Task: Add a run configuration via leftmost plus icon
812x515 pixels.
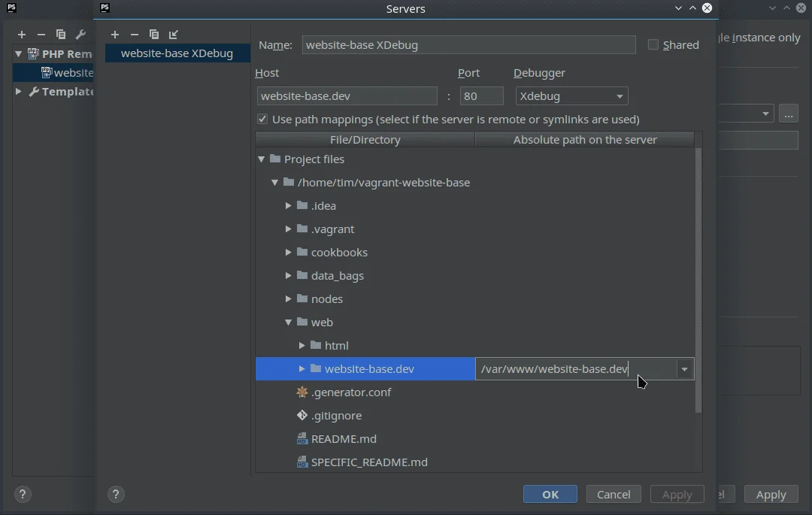Action: pyautogui.click(x=22, y=35)
